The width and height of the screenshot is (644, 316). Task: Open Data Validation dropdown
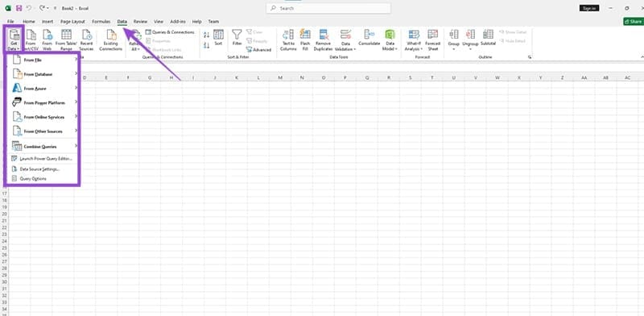[345, 40]
